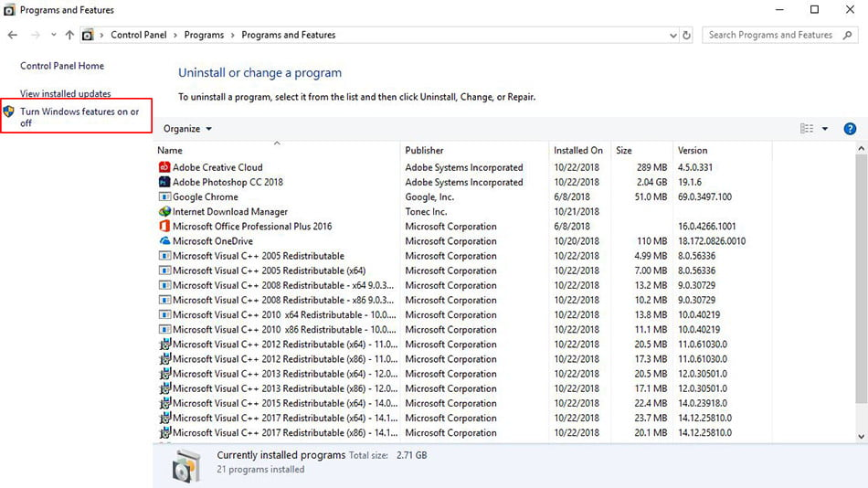Click the 2.04 GB size cell
Viewport: 868px width, 488px height.
pos(651,182)
